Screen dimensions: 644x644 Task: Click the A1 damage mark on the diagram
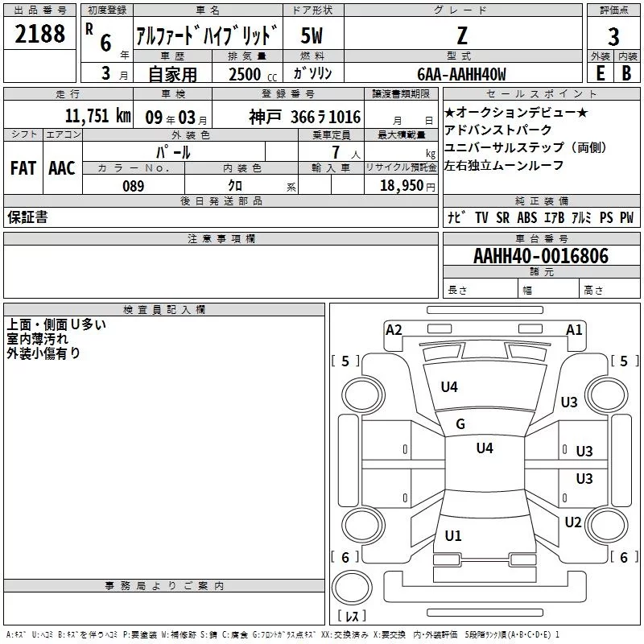pyautogui.click(x=574, y=330)
